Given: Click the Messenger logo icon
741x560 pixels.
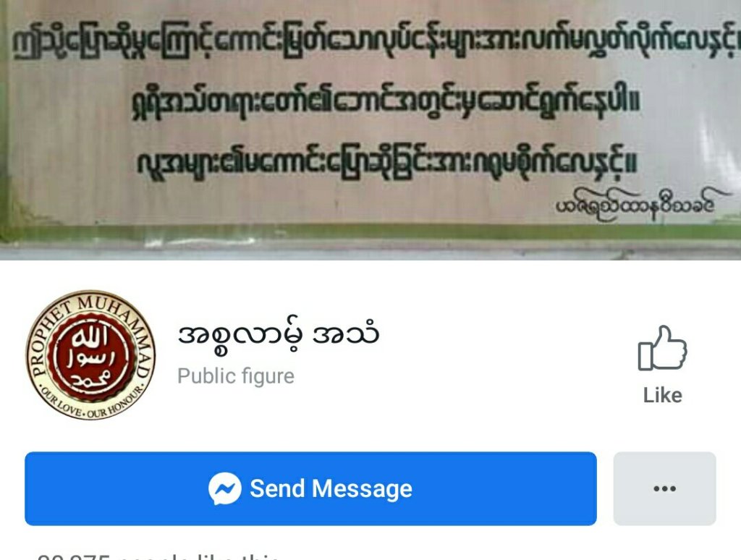Looking at the screenshot, I should 224,488.
